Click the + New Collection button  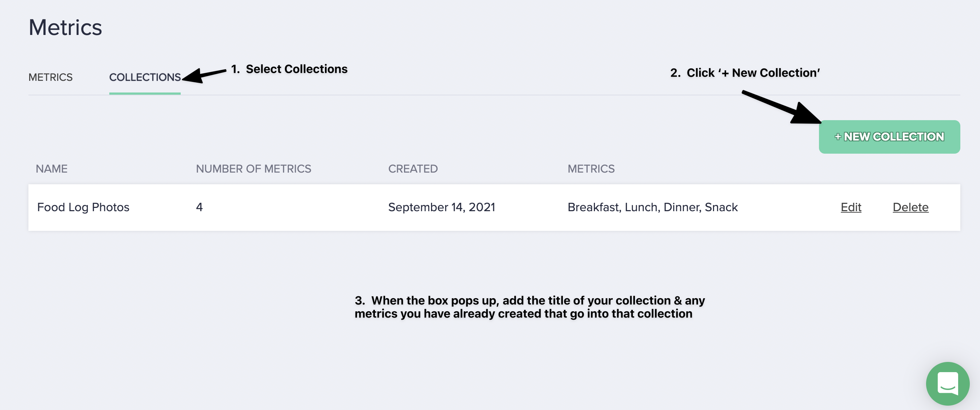point(889,137)
